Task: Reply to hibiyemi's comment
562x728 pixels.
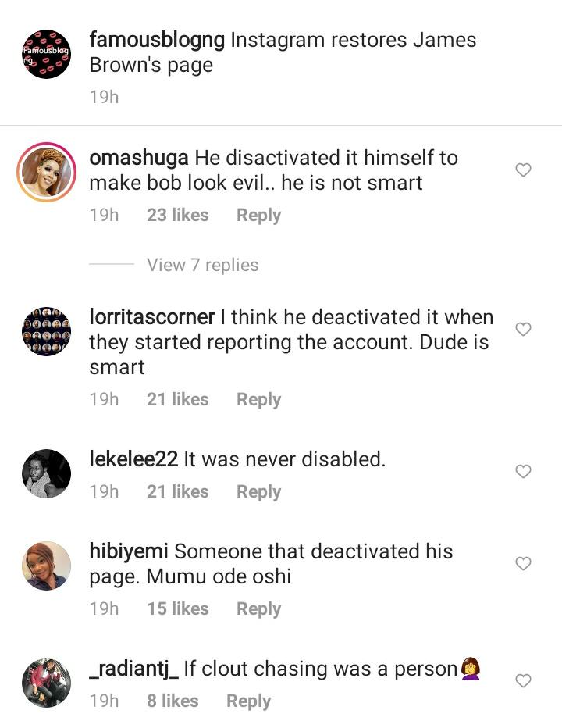Action: click(258, 609)
